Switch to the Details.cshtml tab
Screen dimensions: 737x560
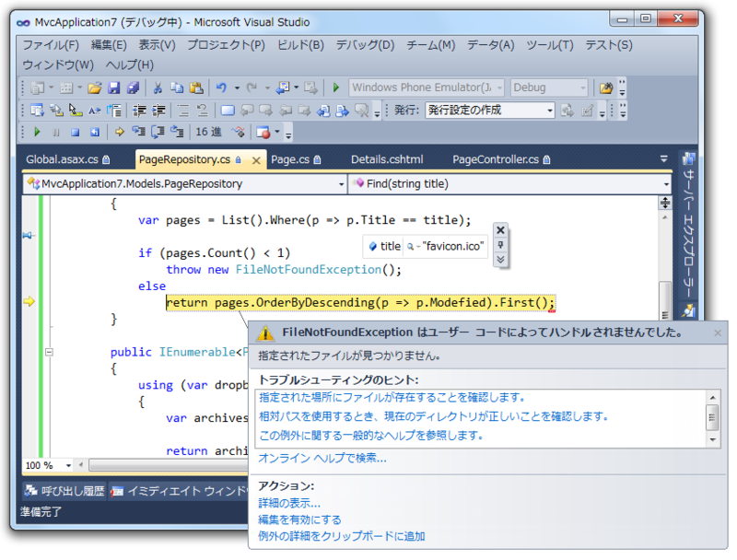(x=387, y=159)
